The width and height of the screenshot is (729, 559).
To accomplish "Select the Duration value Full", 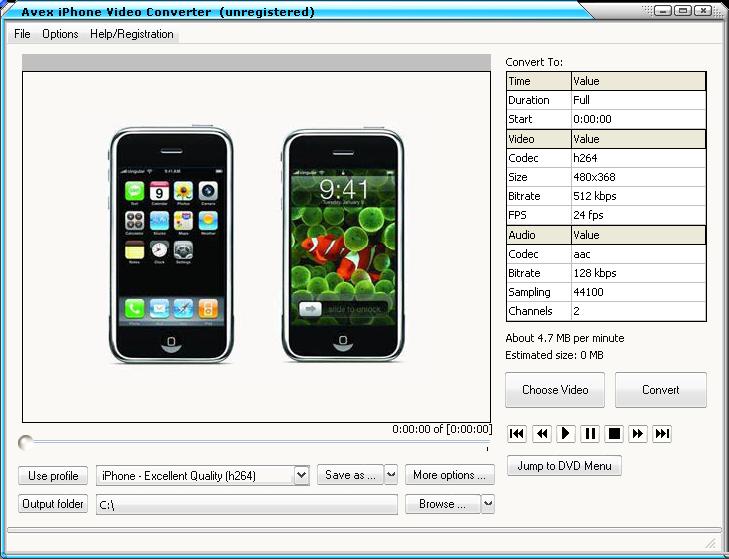I will click(x=638, y=100).
